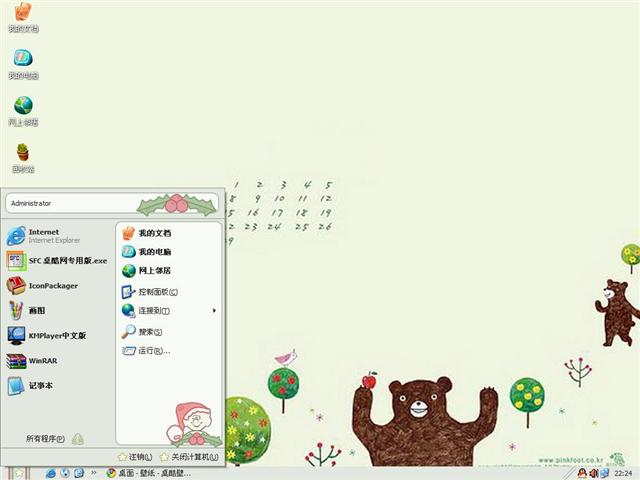
Task: Open the 我的电脑 desktop icon
Action: tap(23, 64)
